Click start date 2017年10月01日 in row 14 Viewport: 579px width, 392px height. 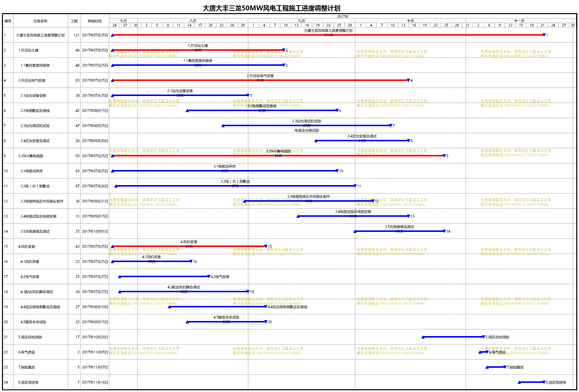pyautogui.click(x=95, y=231)
